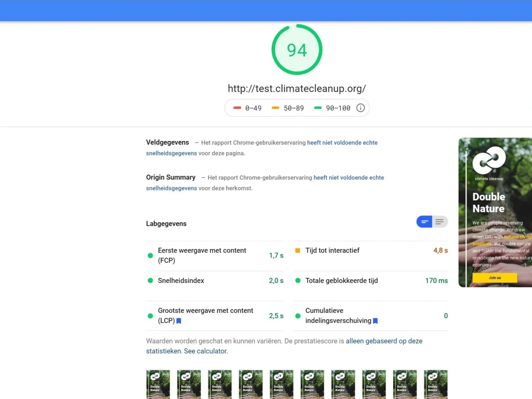Click the orange 50–89 legend marker
The width and height of the screenshot is (532, 399).
pos(276,108)
